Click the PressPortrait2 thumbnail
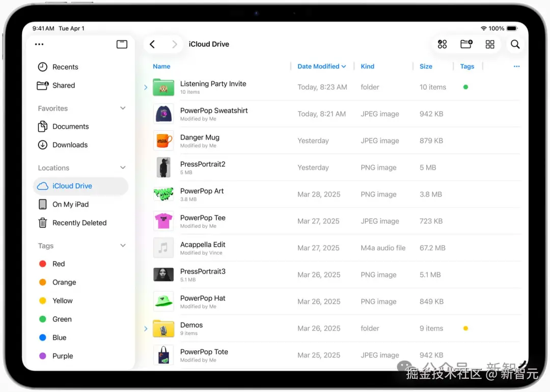Viewport: 550px width, 392px height. tap(163, 167)
